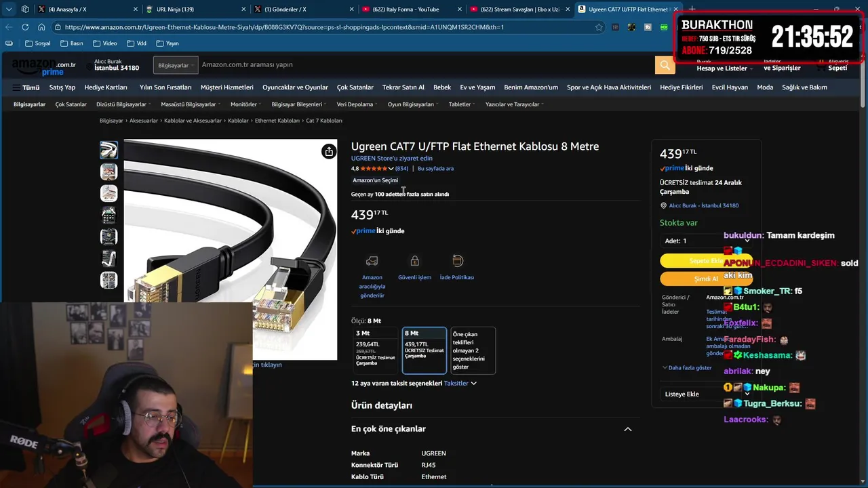Click the orange search magnifier button
This screenshot has height=488, width=868.
(x=665, y=65)
